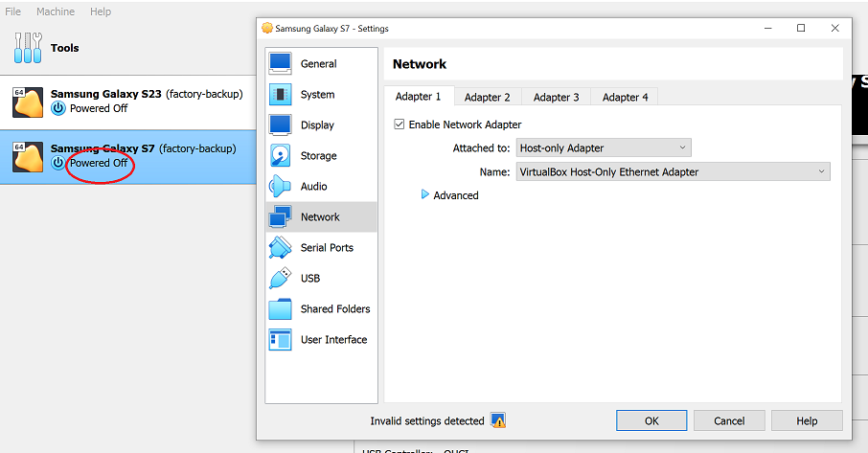Click the Network monitors icon
The width and height of the screenshot is (868, 453).
pyautogui.click(x=280, y=216)
